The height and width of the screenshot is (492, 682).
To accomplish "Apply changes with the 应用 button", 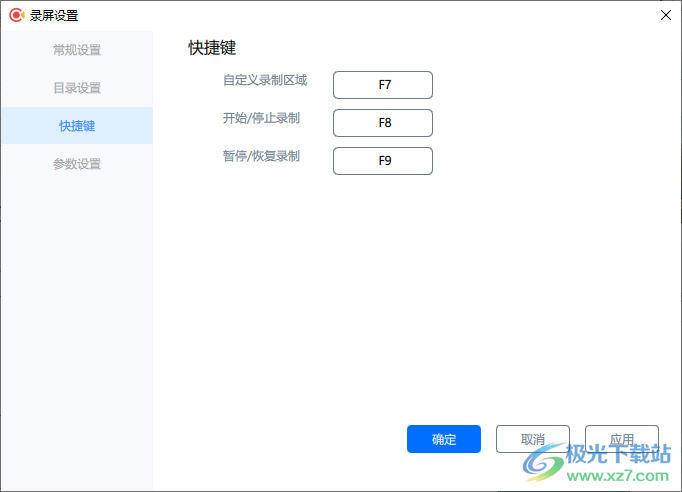I will tap(622, 439).
